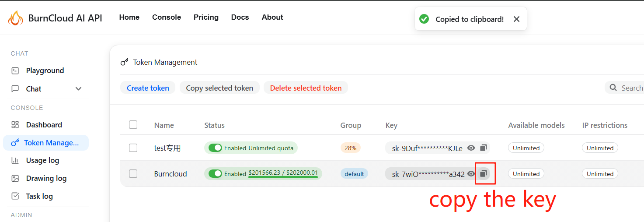Click the Group column header
The image size is (644, 222).
(x=351, y=125)
